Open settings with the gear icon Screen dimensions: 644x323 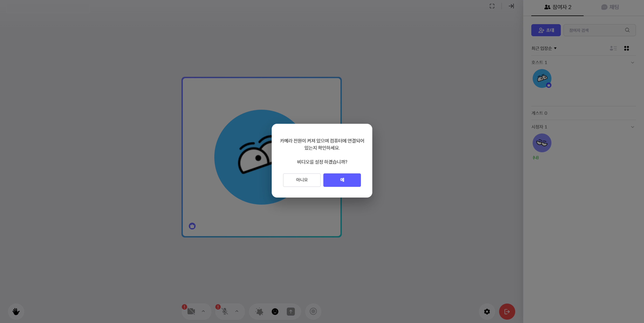click(487, 311)
